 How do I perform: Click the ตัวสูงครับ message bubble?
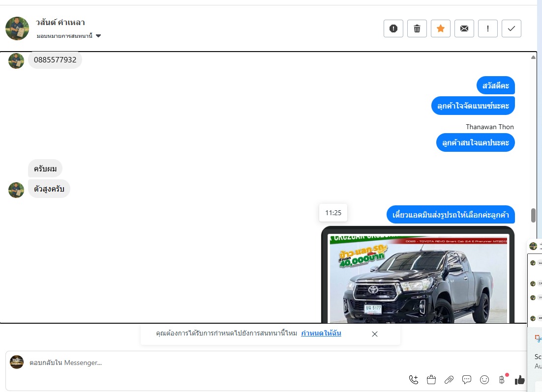click(49, 189)
